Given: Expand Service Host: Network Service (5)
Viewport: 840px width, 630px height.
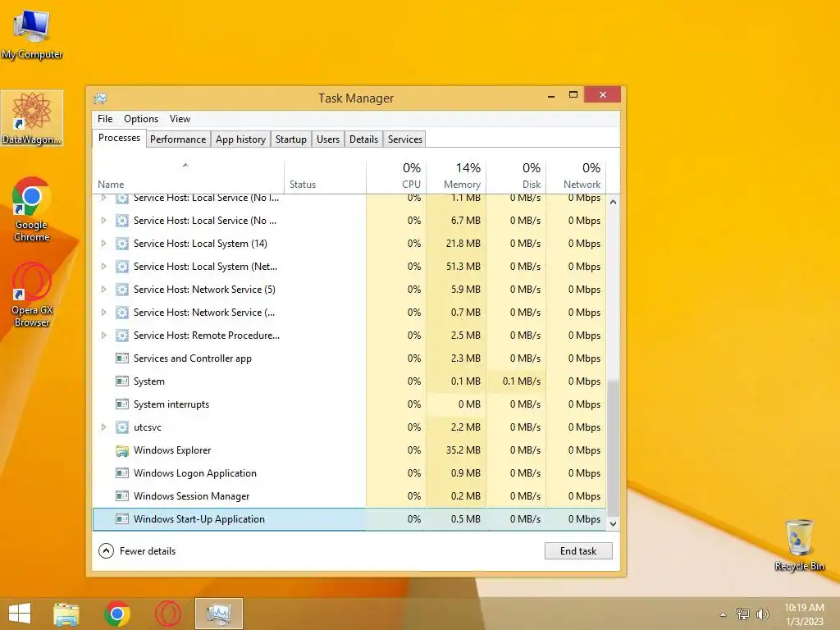Looking at the screenshot, I should point(104,290).
